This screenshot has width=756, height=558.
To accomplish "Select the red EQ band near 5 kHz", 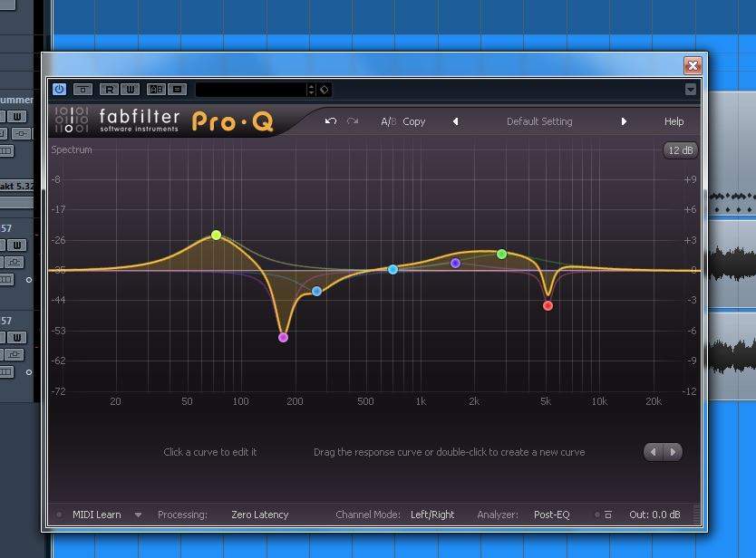I will tap(548, 305).
